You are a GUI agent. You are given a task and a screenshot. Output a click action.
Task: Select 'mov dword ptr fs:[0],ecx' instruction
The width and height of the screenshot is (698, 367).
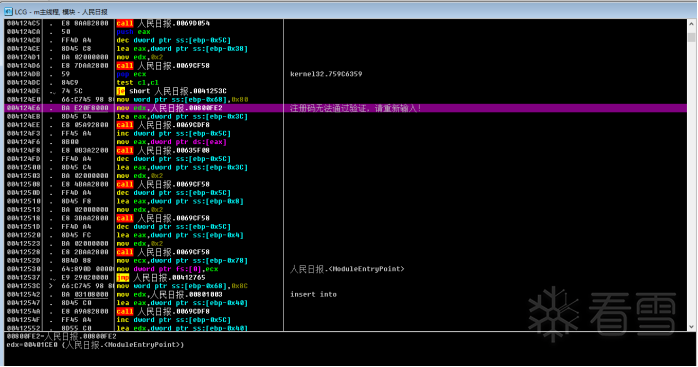point(167,269)
